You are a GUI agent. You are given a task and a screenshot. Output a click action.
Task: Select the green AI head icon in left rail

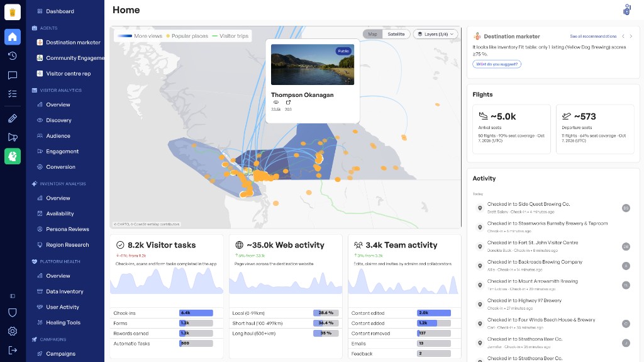tap(13, 156)
